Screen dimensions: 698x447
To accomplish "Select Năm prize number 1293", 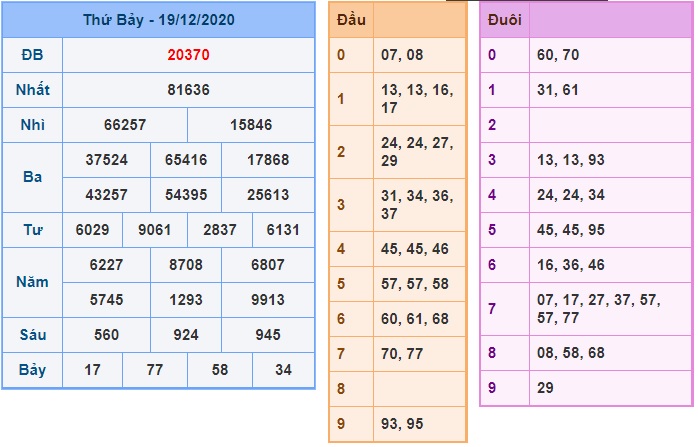I will tap(186, 300).
